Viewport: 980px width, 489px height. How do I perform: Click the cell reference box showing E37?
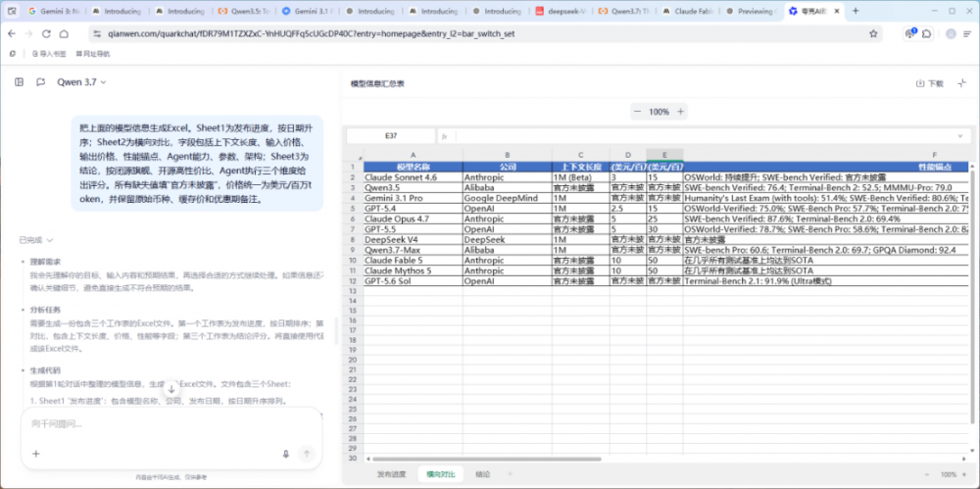click(x=391, y=135)
